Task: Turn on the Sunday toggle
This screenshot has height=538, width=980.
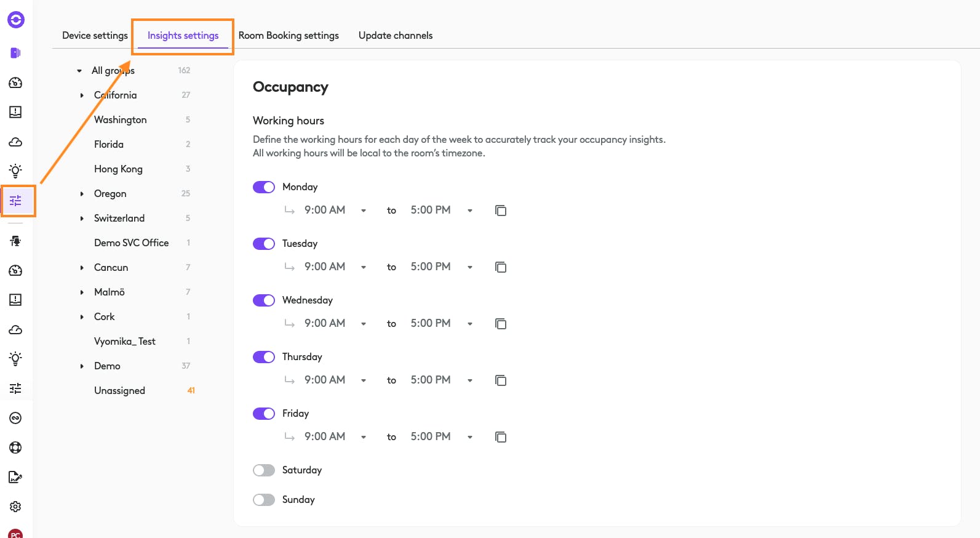Action: coord(264,500)
